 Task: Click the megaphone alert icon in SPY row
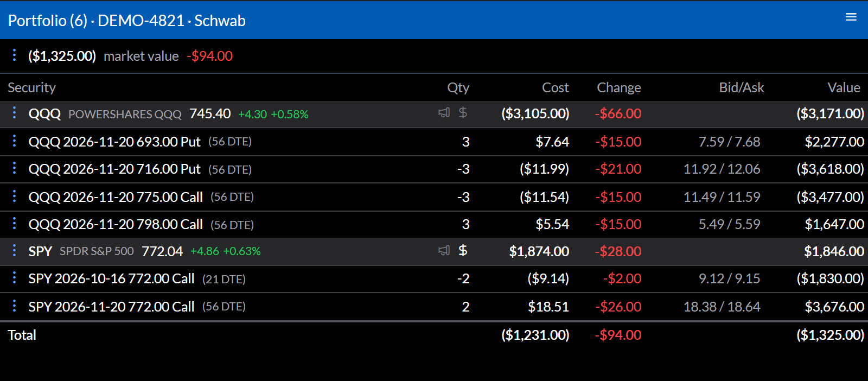tap(444, 250)
